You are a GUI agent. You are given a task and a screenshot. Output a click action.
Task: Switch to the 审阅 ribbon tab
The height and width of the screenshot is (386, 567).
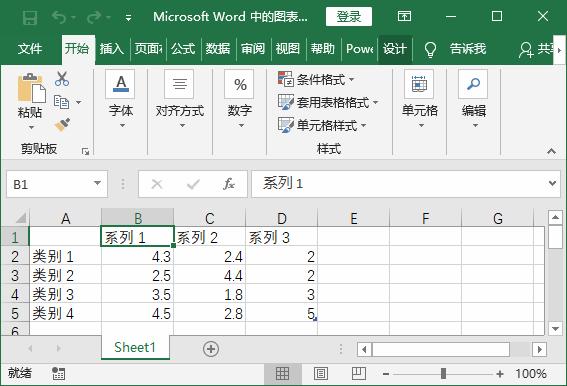pyautogui.click(x=253, y=48)
